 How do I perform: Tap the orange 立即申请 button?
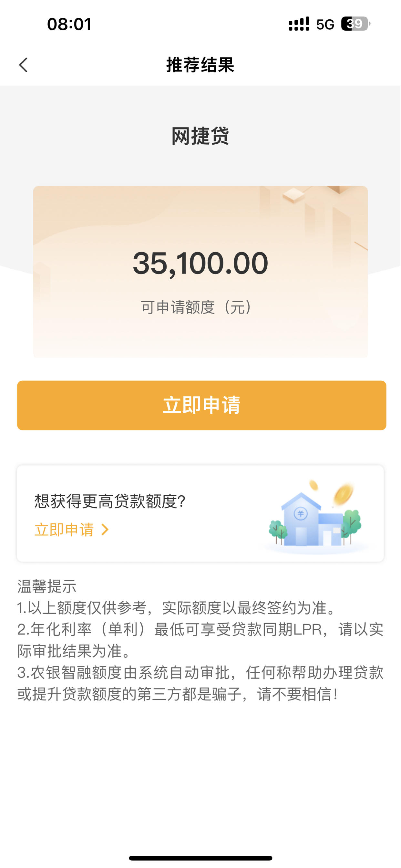pos(201,405)
